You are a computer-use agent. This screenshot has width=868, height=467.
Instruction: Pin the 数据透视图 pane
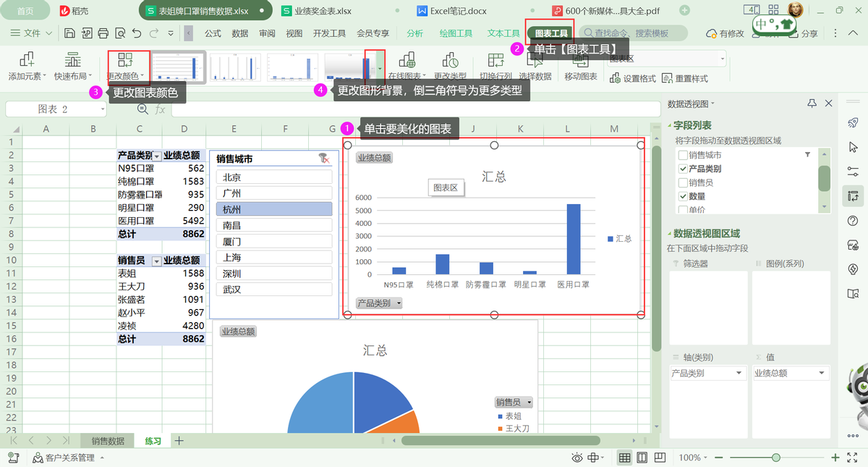click(812, 104)
